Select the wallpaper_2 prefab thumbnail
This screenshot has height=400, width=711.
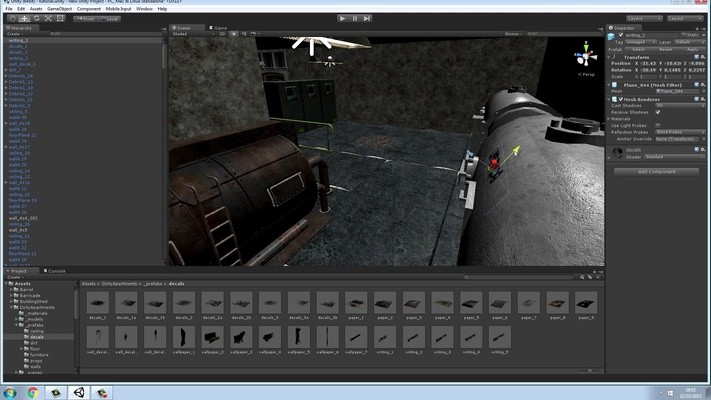212,339
